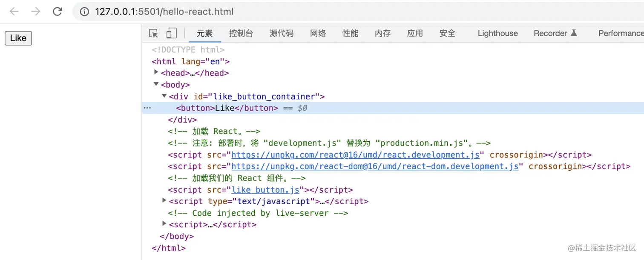Reload the page with refresh icon
Image resolution: width=644 pixels, height=260 pixels.
pos(57,11)
